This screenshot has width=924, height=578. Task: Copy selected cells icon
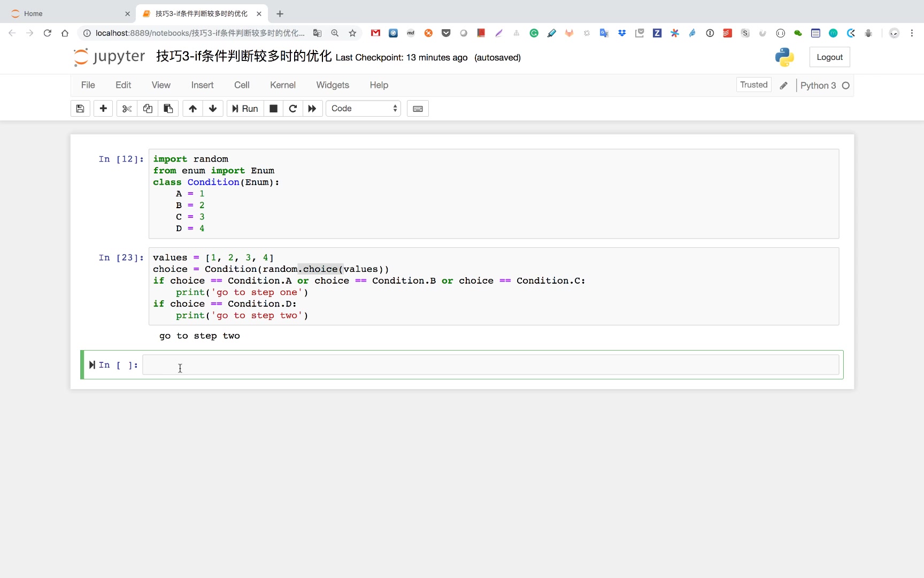pos(148,109)
